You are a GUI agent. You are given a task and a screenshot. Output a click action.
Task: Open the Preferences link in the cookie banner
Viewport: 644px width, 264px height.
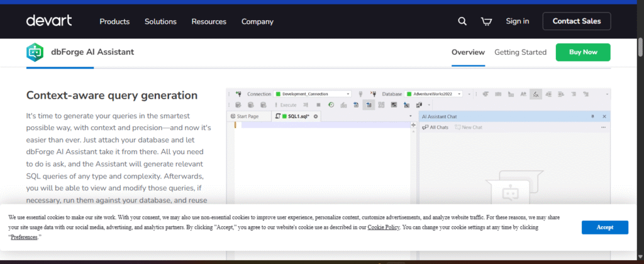pyautogui.click(x=24, y=237)
